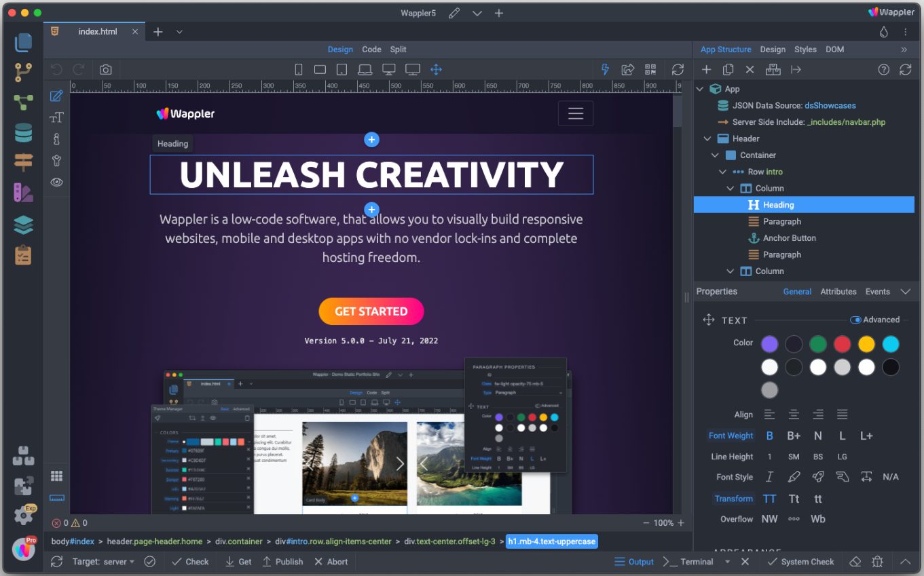Delete selected element with X icon
The height and width of the screenshot is (576, 924).
750,69
